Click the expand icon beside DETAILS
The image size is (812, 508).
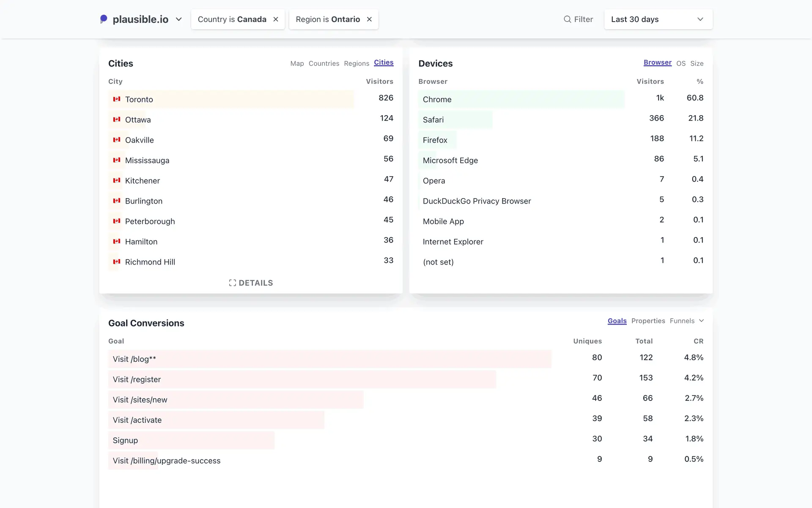232,283
